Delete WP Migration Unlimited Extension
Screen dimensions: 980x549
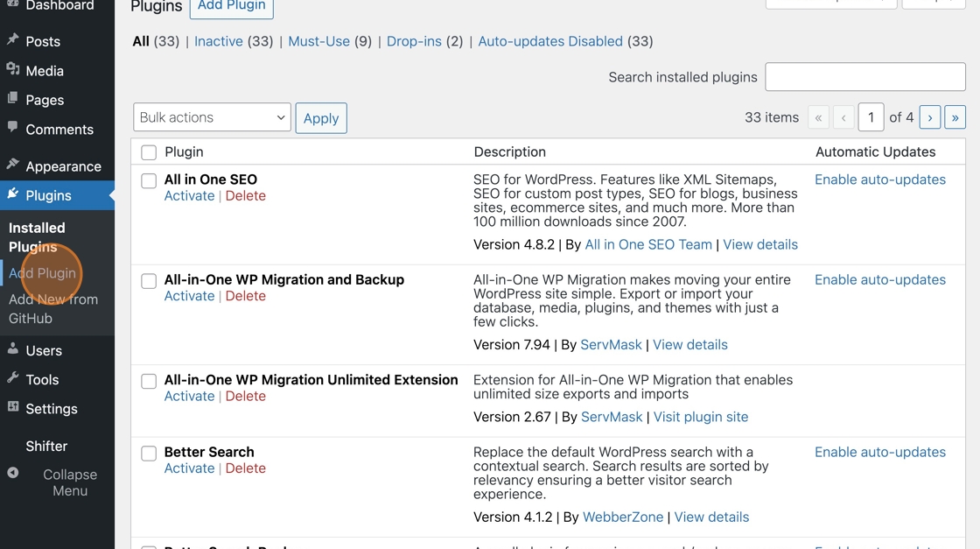pyautogui.click(x=246, y=396)
